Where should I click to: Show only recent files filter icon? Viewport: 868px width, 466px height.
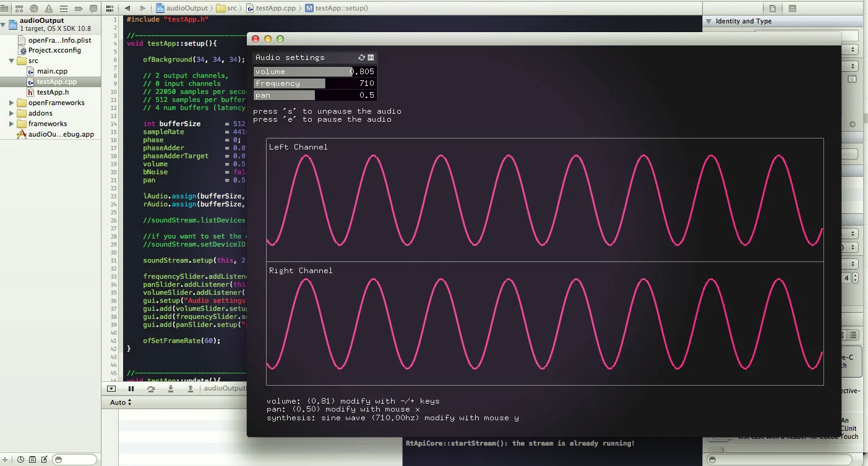[20, 459]
